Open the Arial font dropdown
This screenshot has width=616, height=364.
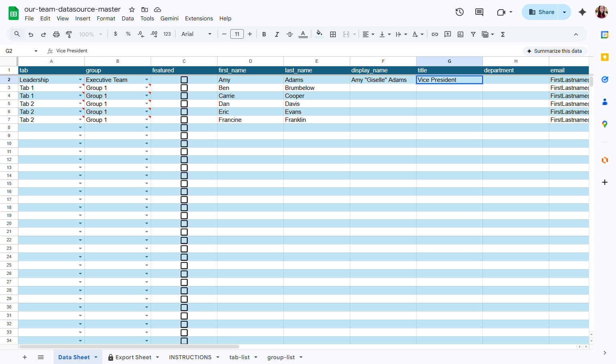click(196, 34)
